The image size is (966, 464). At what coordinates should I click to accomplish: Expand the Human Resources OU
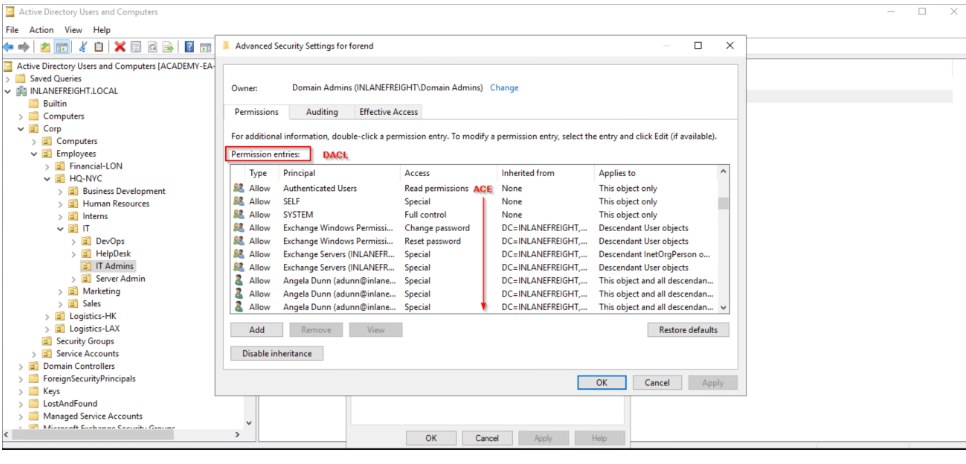(60, 204)
